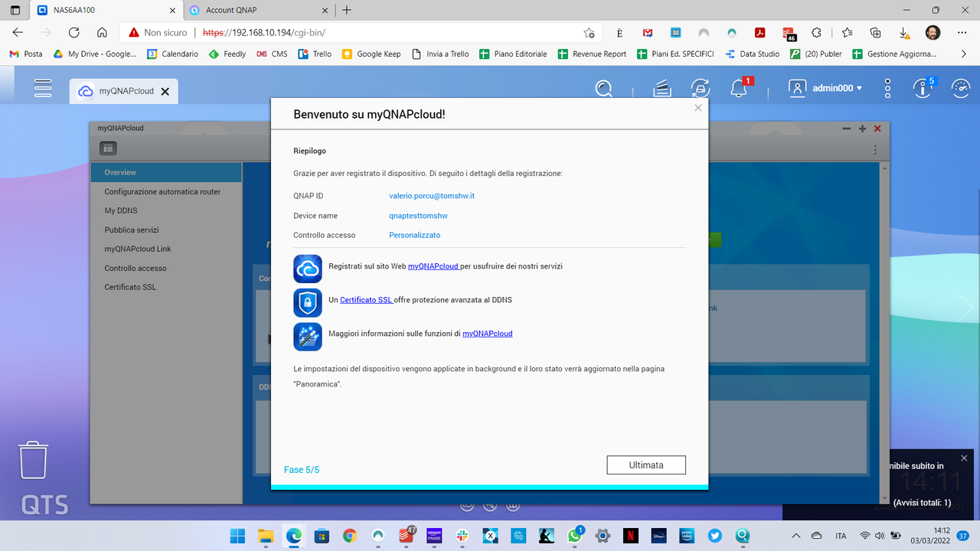Click the myQNAPcloud window toolbar panel icon
Screen dimensions: 980x551
(108, 148)
